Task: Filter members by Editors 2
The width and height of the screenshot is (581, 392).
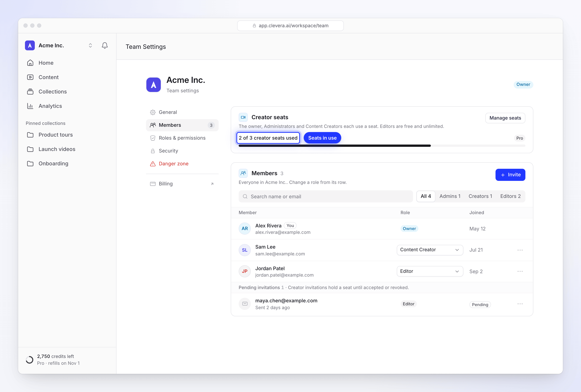Action: (510, 196)
